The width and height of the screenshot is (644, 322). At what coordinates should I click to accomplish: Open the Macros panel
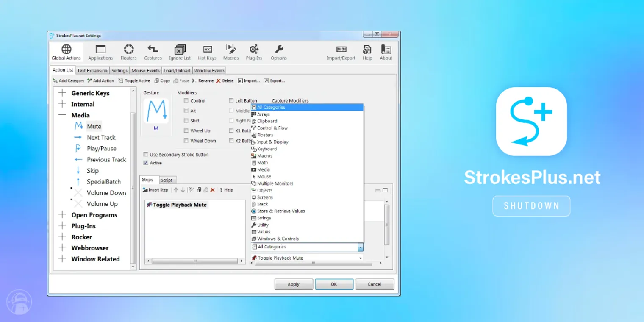point(231,52)
